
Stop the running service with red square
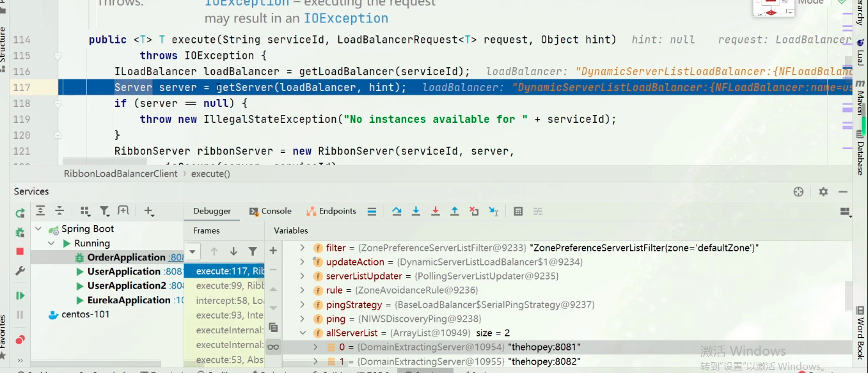coord(20,251)
